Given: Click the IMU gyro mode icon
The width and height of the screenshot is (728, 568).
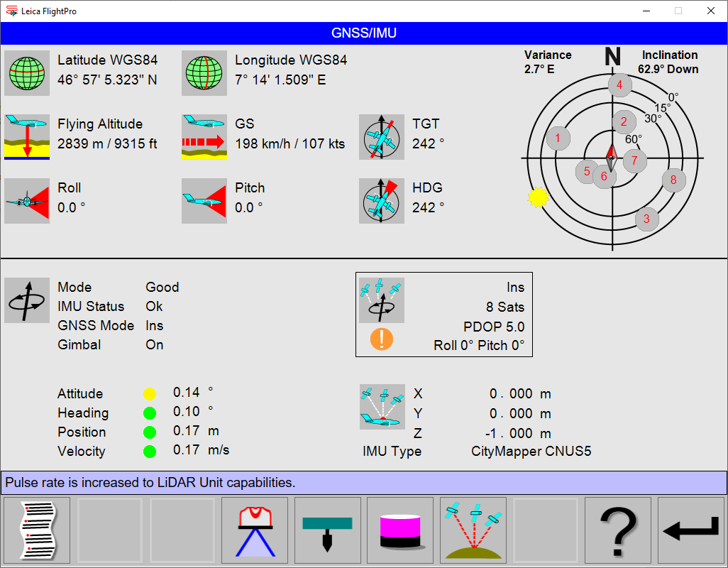Looking at the screenshot, I should [x=26, y=300].
